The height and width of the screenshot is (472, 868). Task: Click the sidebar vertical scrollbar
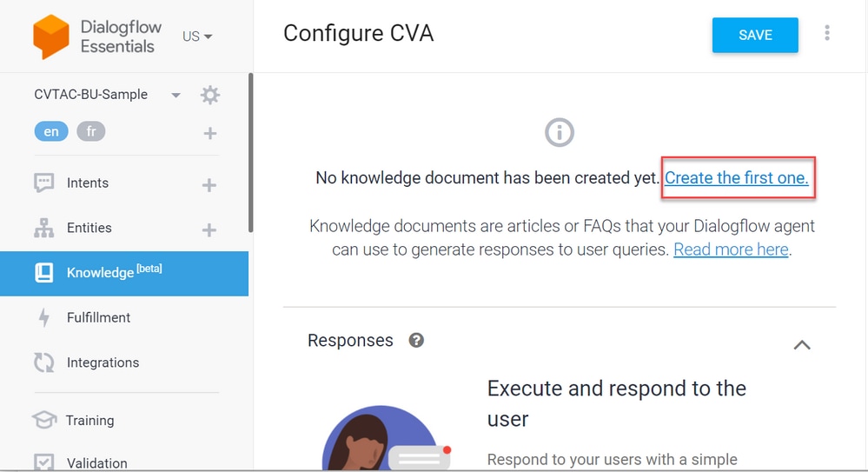coord(251,153)
